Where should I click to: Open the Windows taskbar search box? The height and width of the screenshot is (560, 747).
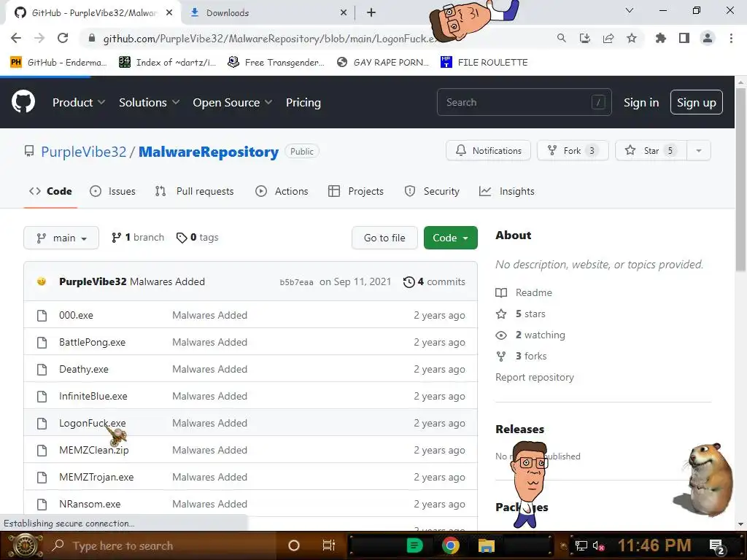pos(162,545)
